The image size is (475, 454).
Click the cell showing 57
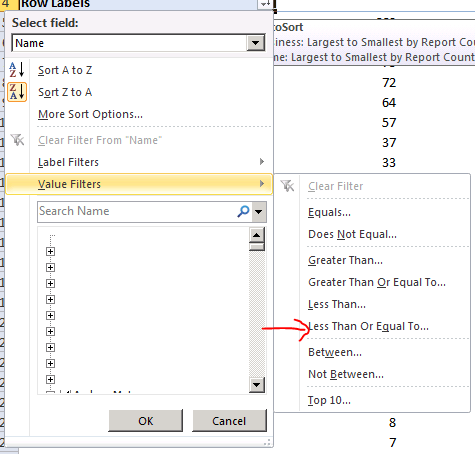389,123
